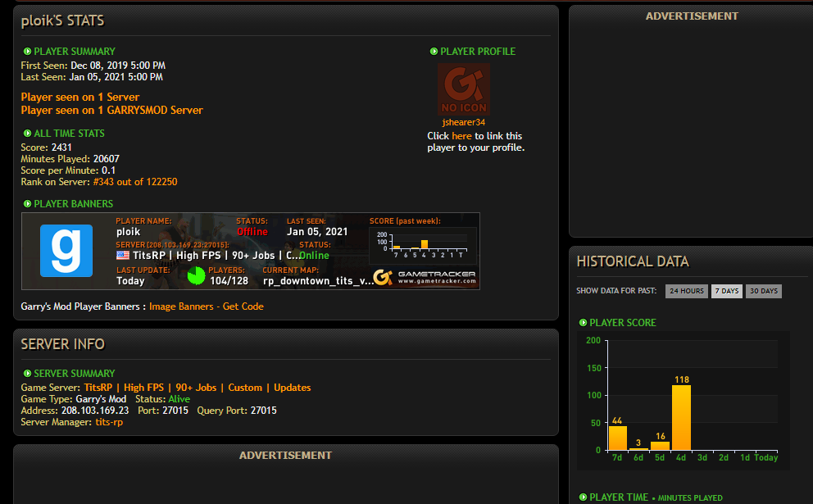The width and height of the screenshot is (813, 504).
Task: Click the current map rp_downtown_tits_v text
Action: [x=318, y=281]
